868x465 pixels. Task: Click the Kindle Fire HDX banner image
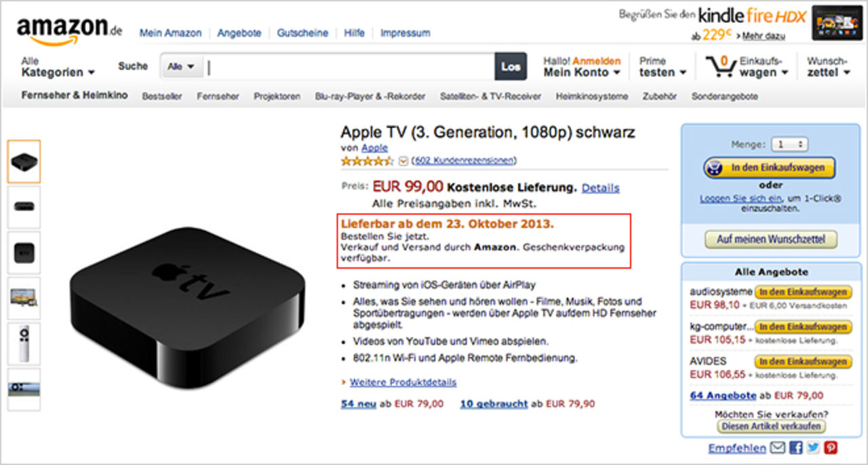pyautogui.click(x=837, y=21)
